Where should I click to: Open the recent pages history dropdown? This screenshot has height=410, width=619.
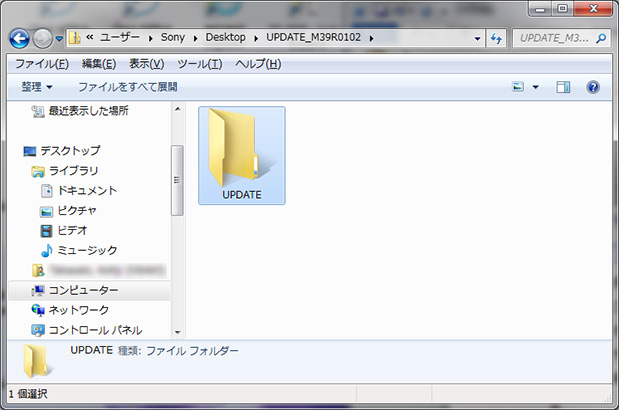click(x=60, y=39)
